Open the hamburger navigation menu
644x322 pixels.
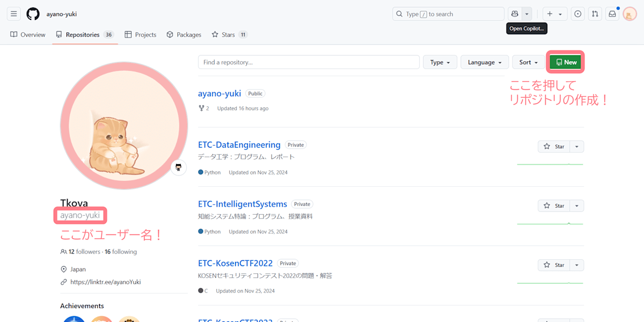pos(13,14)
